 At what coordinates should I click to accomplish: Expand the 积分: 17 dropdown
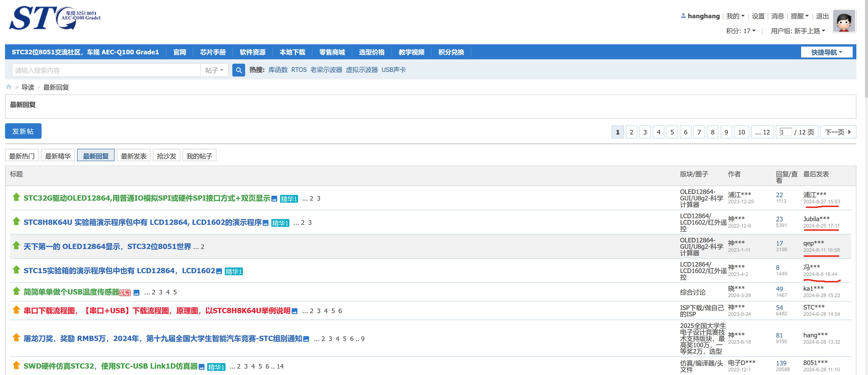741,31
